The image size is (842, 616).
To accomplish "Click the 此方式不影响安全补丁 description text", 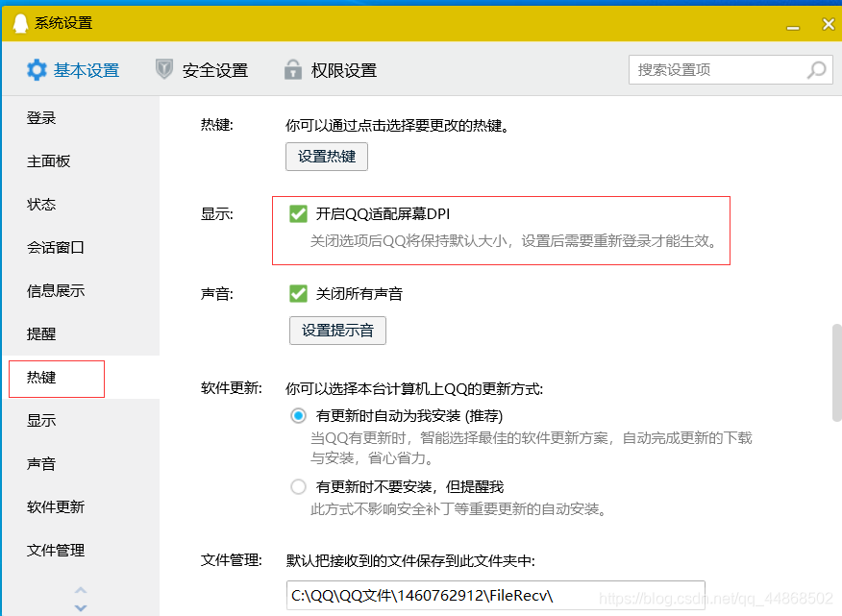I will pyautogui.click(x=458, y=508).
